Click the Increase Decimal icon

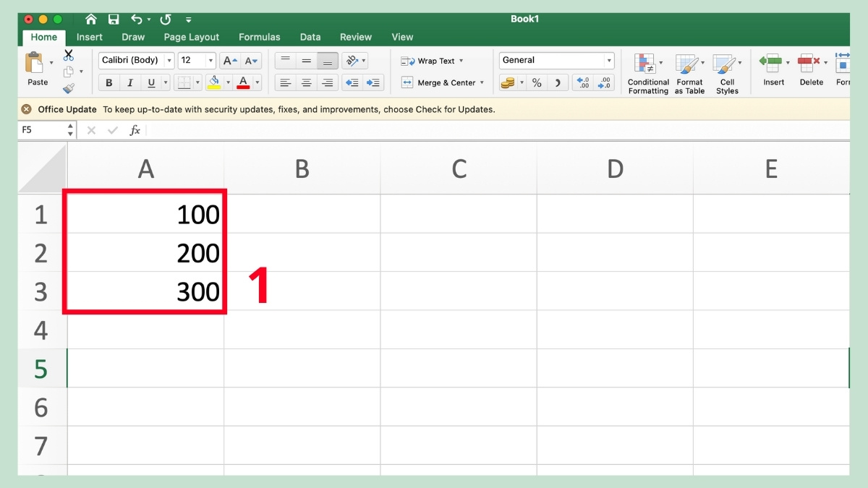(583, 82)
